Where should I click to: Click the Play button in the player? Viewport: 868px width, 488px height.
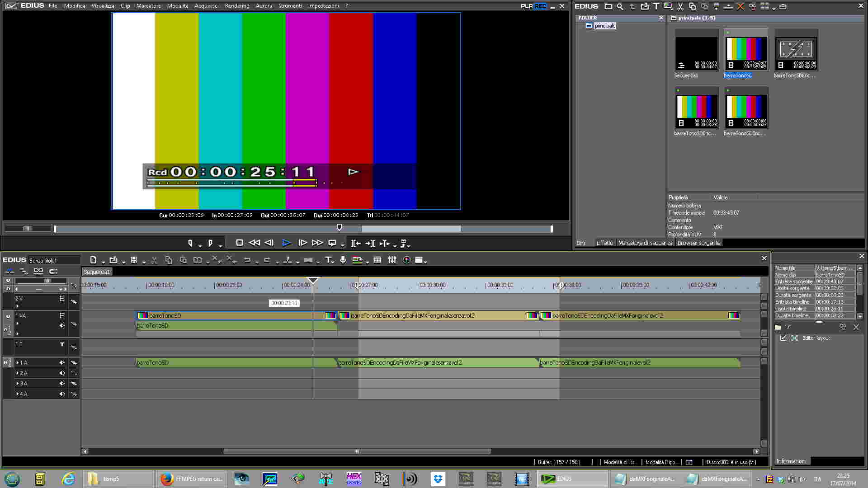pyautogui.click(x=286, y=243)
